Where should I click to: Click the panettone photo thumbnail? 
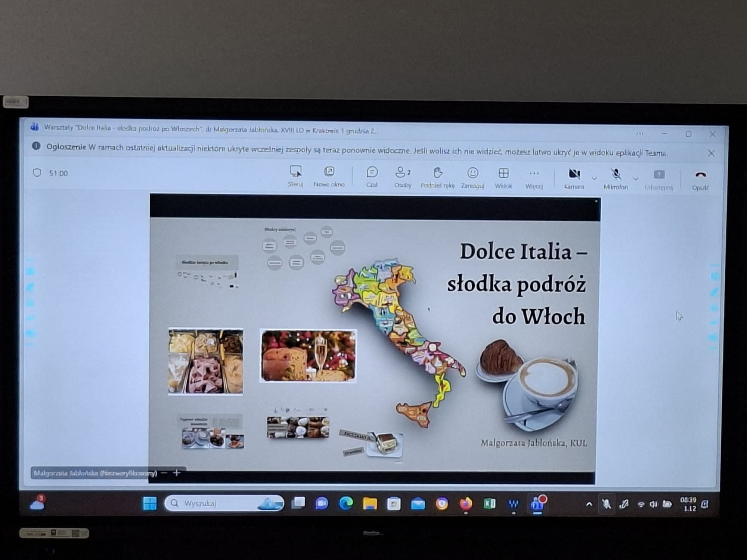[308, 356]
